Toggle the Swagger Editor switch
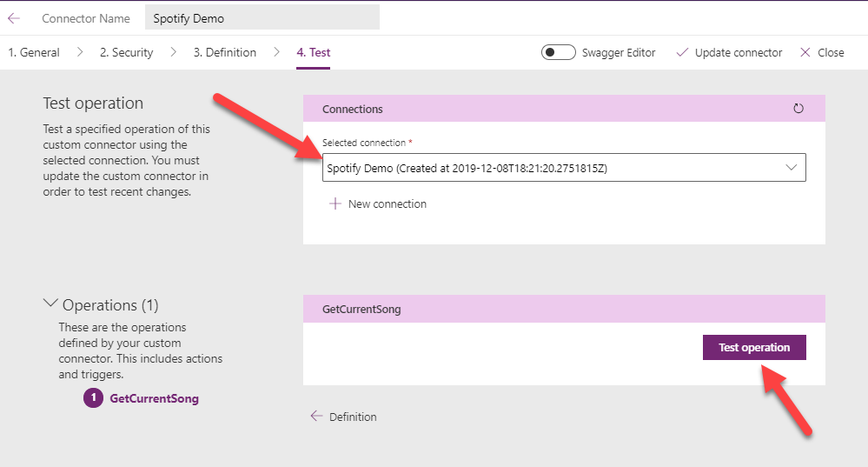Screen dimensions: 868x467 (x=558, y=52)
